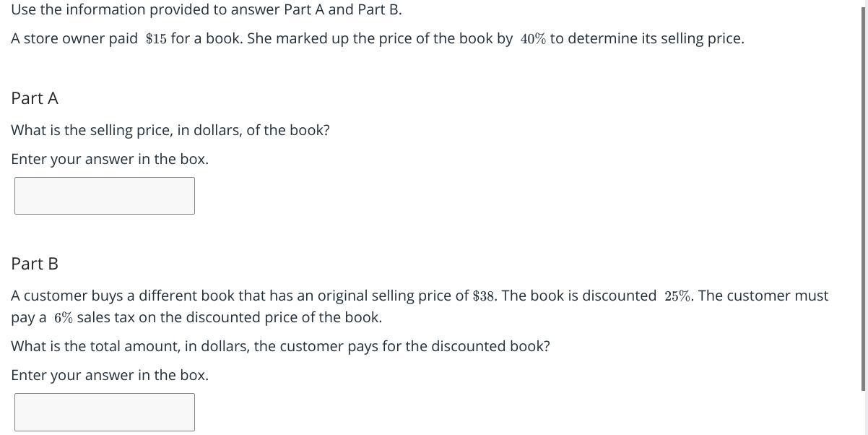
Task: Click the Part B answer input box
Action: 105,412
